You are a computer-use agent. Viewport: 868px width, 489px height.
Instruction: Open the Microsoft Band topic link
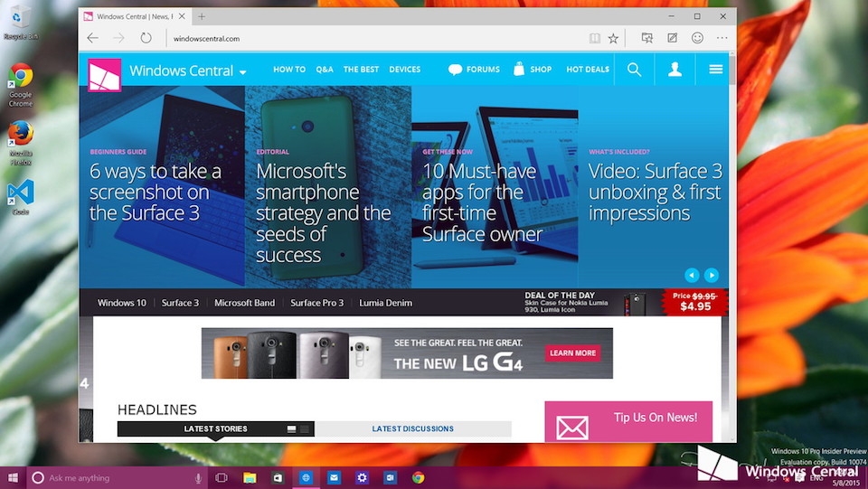pos(244,303)
